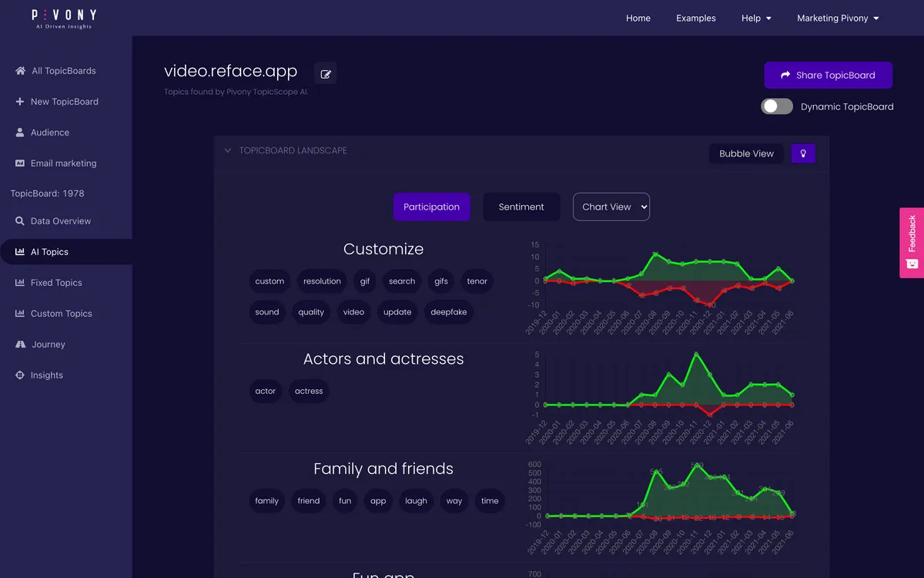The image size is (924, 578).
Task: Select New TopicBoard in sidebar
Action: tap(66, 102)
